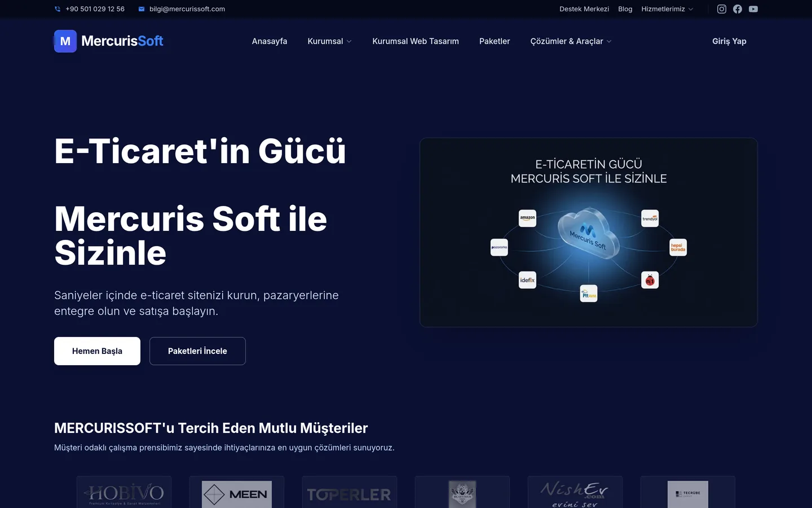The image size is (812, 508).
Task: Click the PttAVM marketplace icon
Action: click(589, 294)
